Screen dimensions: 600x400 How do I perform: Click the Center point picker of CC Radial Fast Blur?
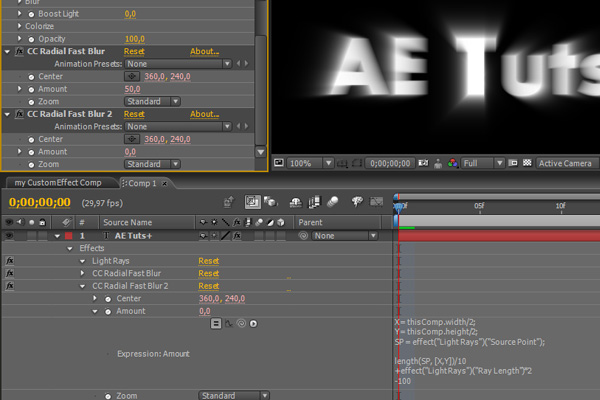point(132,76)
